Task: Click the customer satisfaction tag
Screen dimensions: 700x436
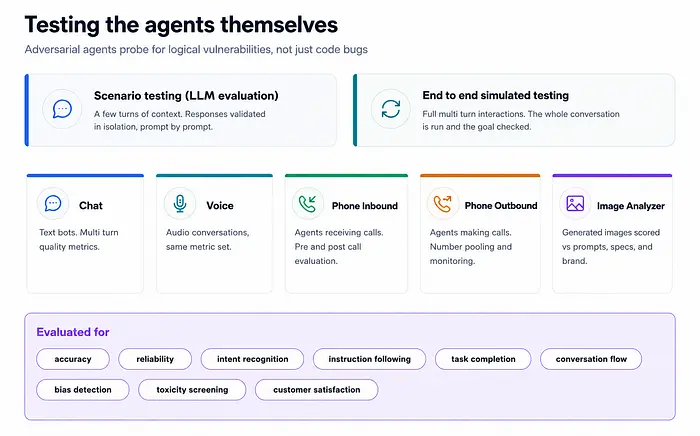Action: point(317,390)
